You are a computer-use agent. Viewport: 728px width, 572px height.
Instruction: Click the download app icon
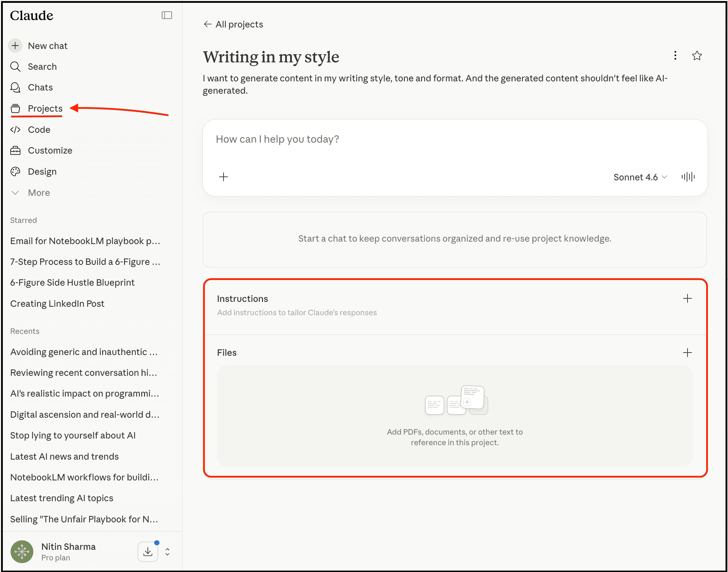(x=148, y=552)
